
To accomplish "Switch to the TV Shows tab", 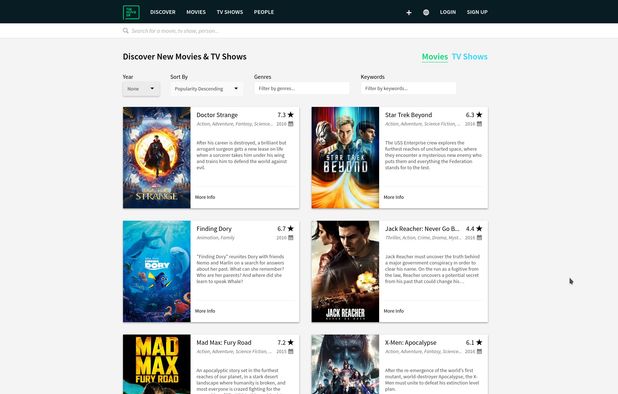I will [x=470, y=57].
